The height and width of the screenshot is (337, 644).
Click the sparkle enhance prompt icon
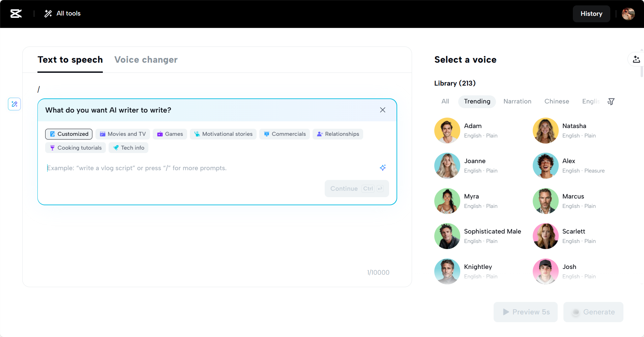tap(383, 168)
